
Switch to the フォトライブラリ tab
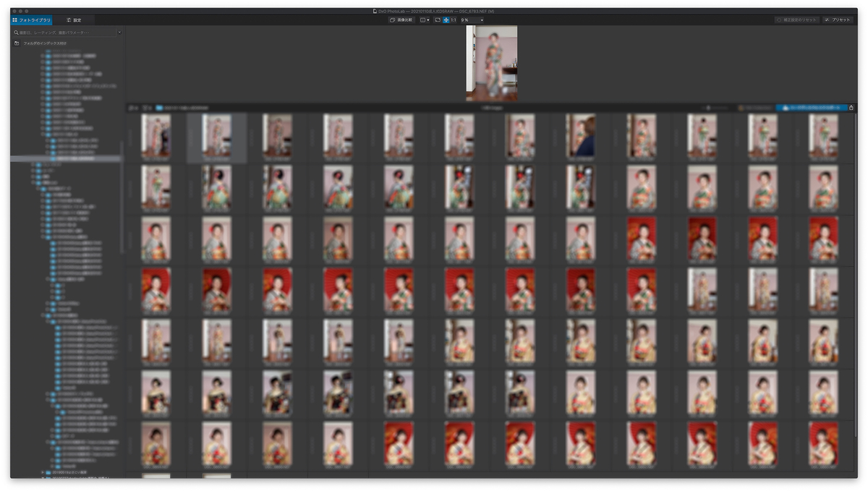point(31,20)
